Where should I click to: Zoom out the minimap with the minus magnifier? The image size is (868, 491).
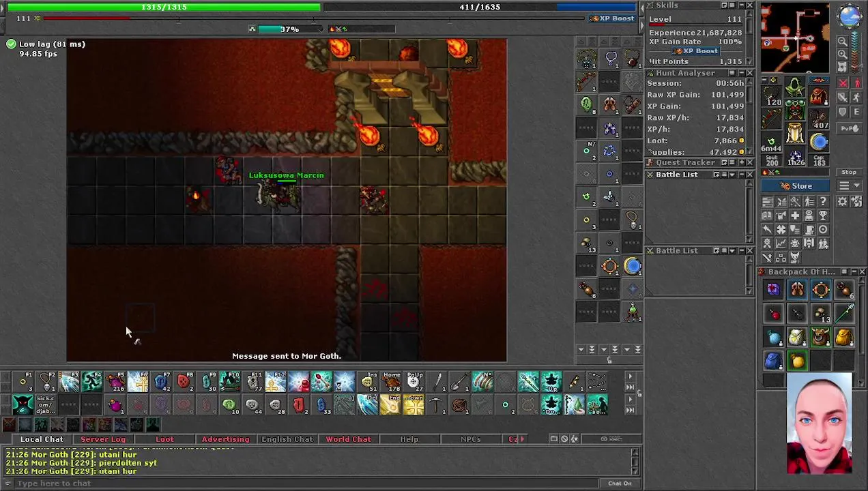tap(842, 41)
